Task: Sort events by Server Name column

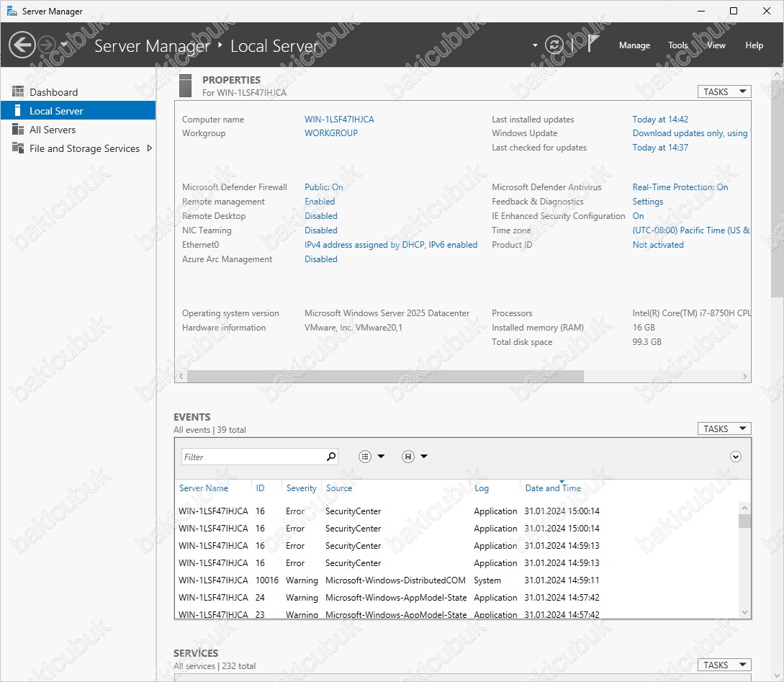Action: (204, 488)
